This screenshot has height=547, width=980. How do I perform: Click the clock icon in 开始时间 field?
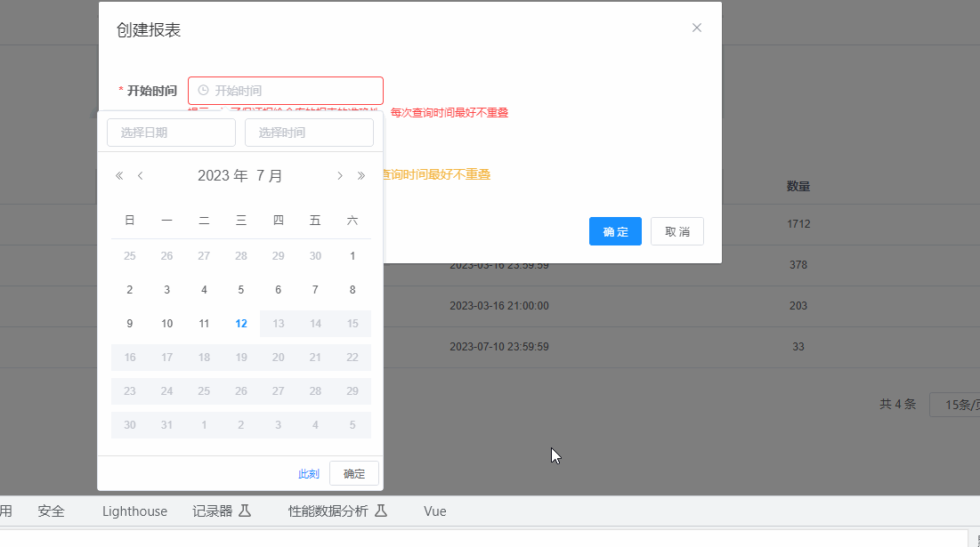203,91
